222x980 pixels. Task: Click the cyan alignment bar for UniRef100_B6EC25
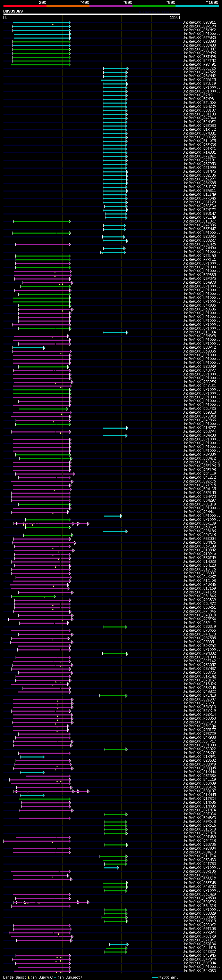[x=116, y=68]
